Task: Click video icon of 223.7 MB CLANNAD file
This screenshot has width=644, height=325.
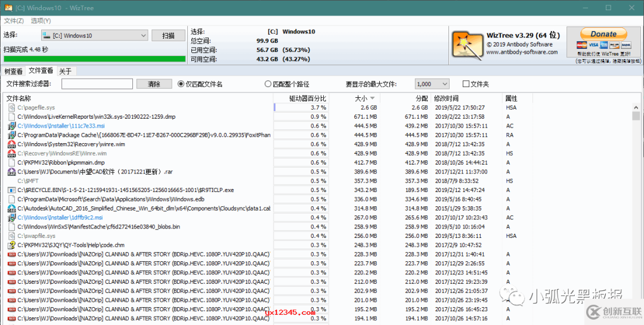Action: coord(11,264)
